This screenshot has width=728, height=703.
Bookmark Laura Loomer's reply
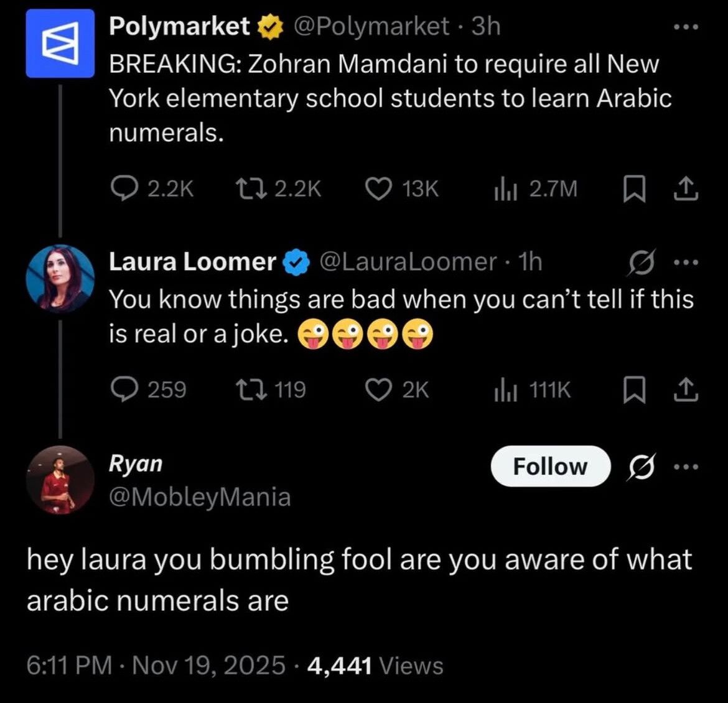[635, 389]
